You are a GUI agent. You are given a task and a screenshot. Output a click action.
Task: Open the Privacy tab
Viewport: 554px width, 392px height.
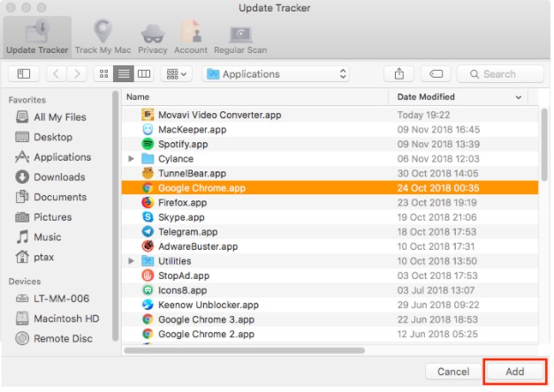(x=152, y=37)
